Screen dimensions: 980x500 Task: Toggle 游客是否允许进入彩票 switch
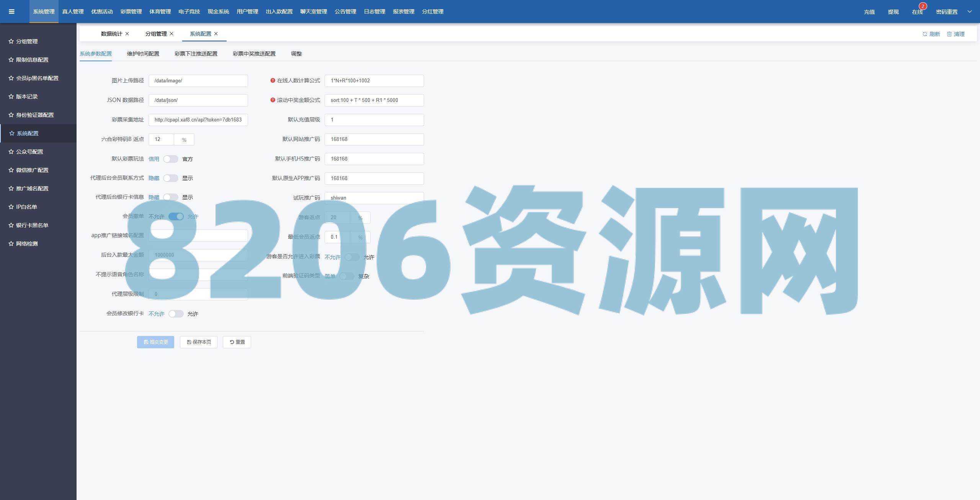352,257
